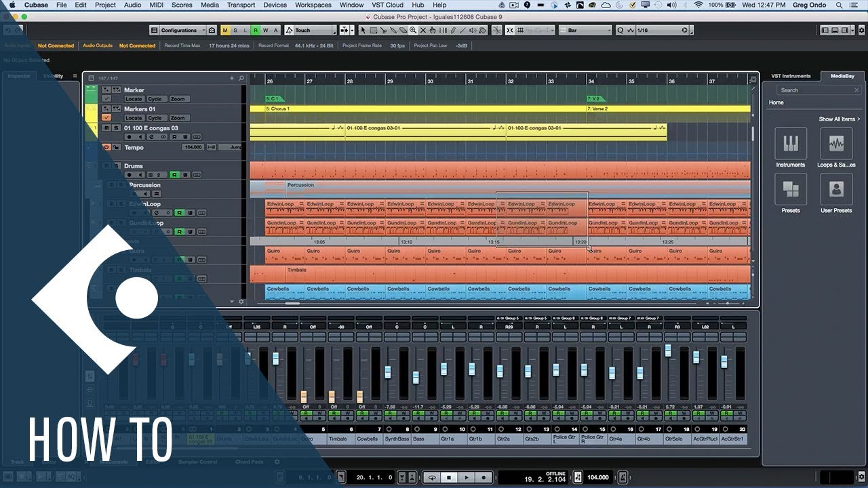Viewport: 868px width, 488px height.
Task: Toggle the Markers 01 active checkbox
Action: click(106, 117)
